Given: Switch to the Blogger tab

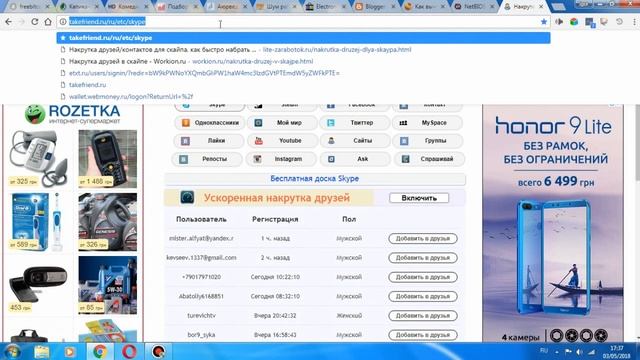Looking at the screenshot, I should coord(374,7).
